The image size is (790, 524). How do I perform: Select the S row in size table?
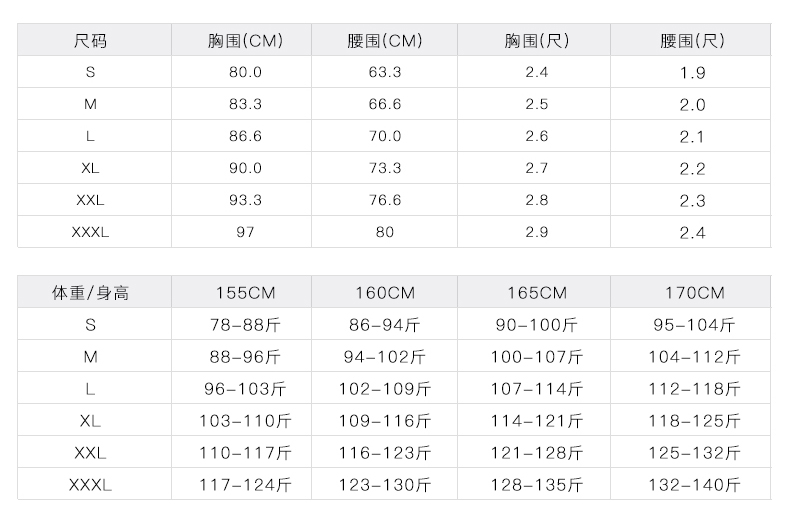pos(394,72)
